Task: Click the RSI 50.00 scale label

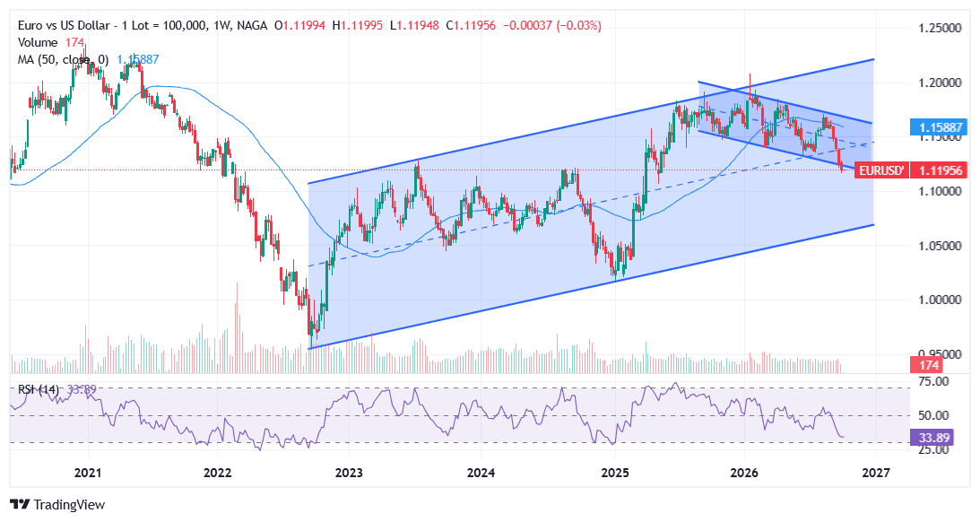Action: (x=933, y=416)
